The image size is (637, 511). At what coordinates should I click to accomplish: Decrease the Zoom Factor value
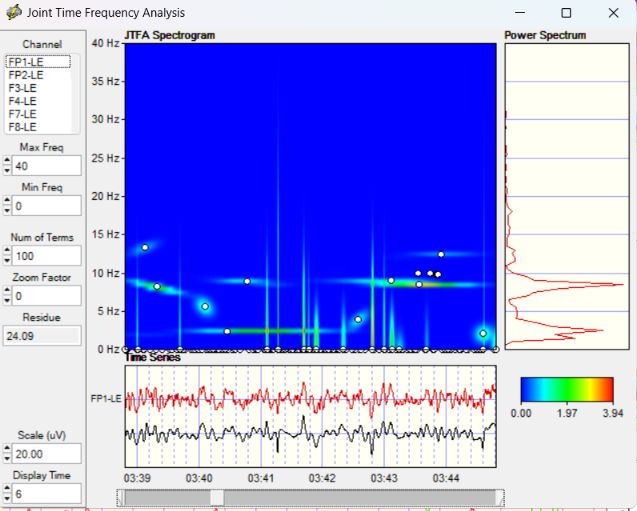pos(7,300)
